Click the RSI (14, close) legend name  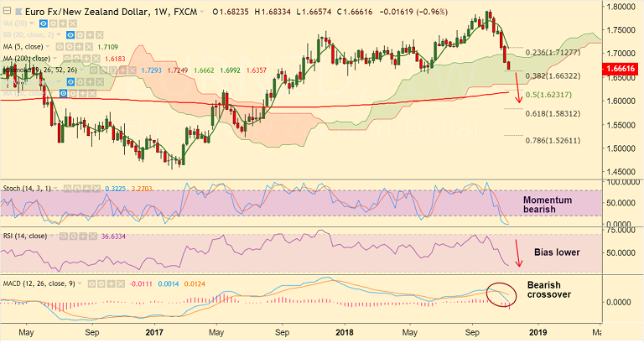tap(25, 236)
